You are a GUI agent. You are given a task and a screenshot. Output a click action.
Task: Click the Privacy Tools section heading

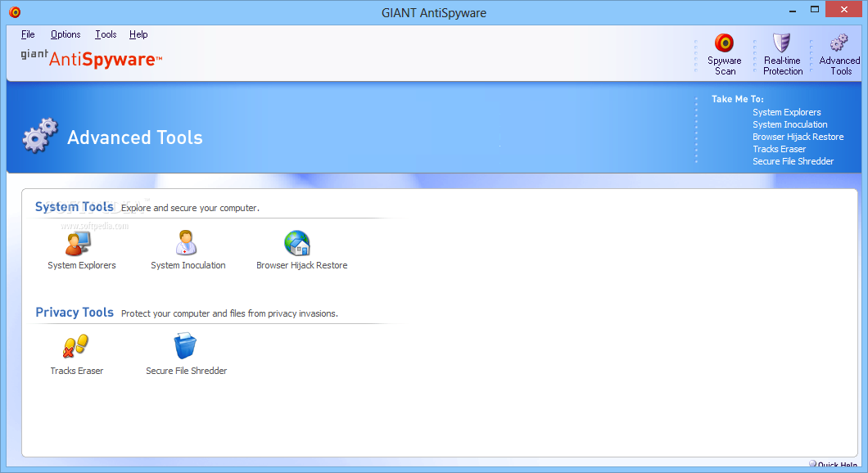click(75, 312)
